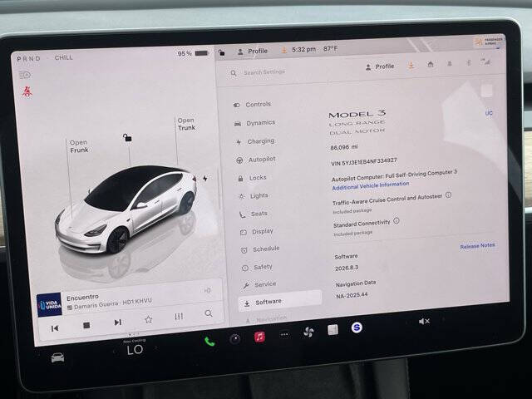Tap the Encuentro song title
Screen dimensions: 532x399
click(82, 298)
